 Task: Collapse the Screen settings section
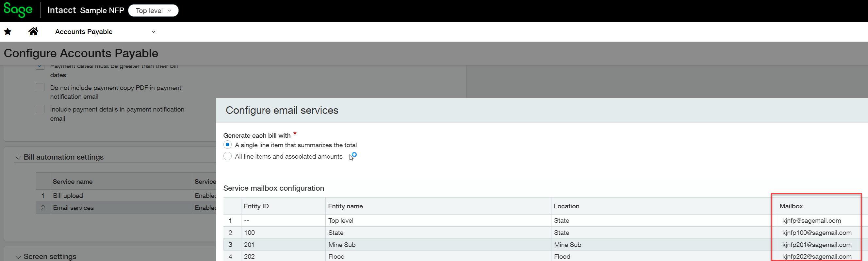point(18,257)
